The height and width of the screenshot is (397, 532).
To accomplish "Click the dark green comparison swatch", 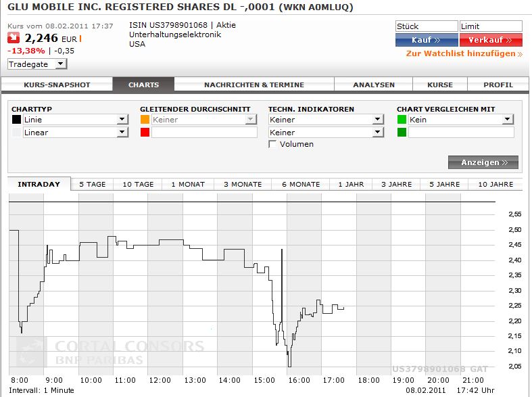I will (402, 133).
